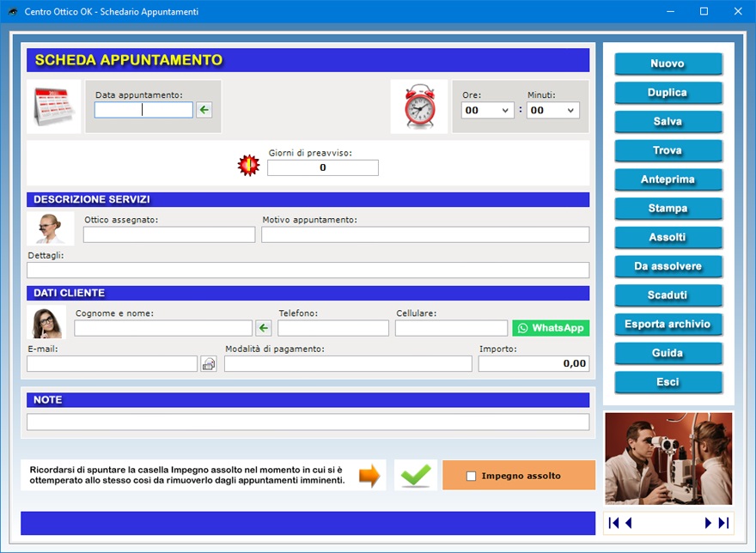This screenshot has width=756, height=553.
Task: Click the Modalità di pagamento field
Action: pos(348,364)
